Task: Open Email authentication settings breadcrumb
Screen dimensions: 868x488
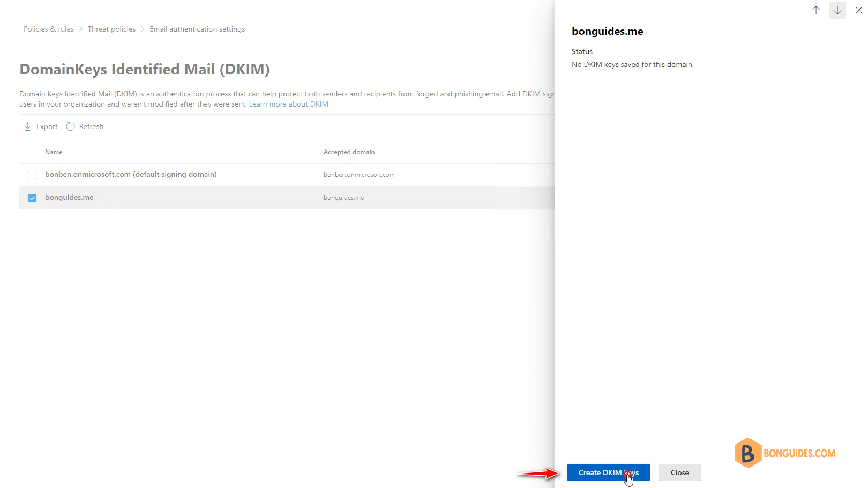Action: [197, 29]
